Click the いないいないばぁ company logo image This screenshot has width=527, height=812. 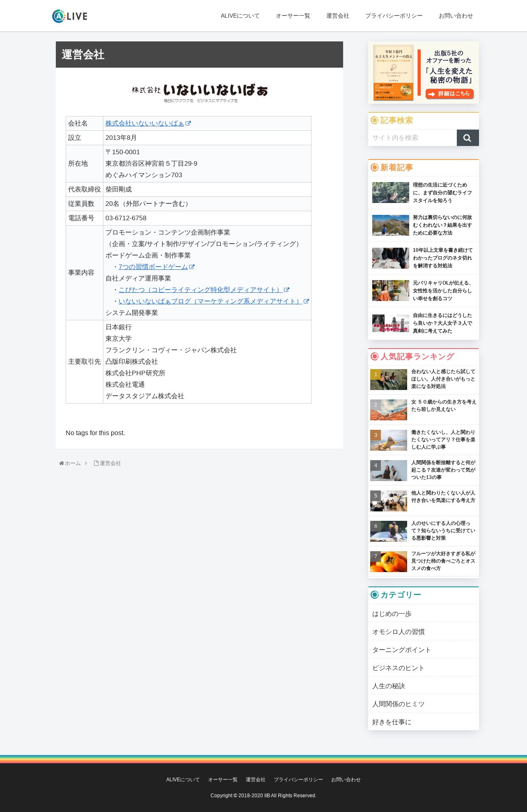point(199,93)
